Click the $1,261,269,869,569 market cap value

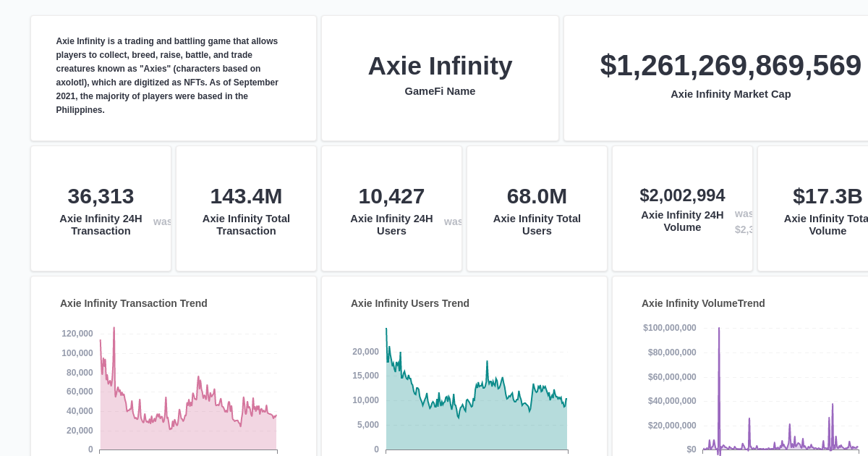(731, 65)
